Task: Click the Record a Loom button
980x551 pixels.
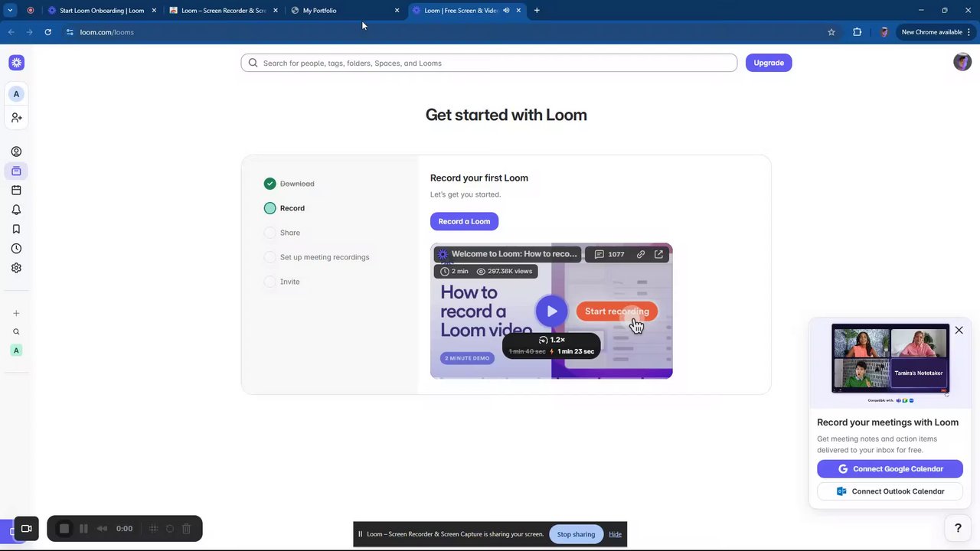Action: pos(464,221)
